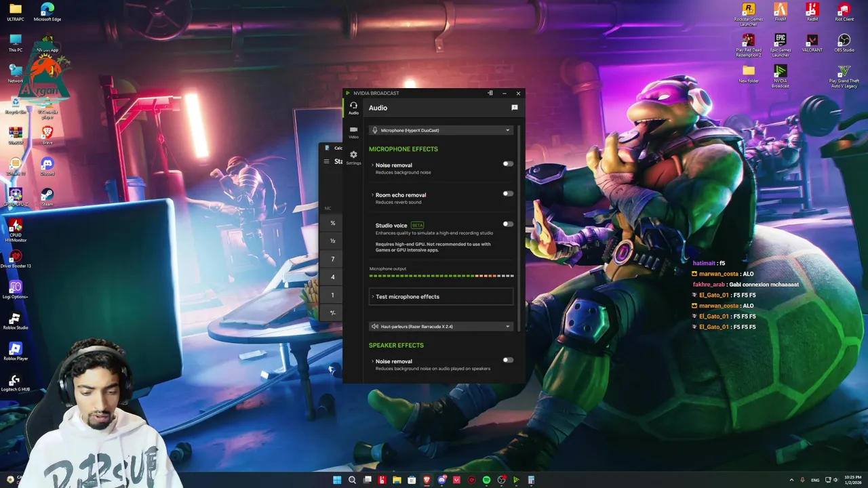Enable Room echo removal
The width and height of the screenshot is (868, 488).
508,194
